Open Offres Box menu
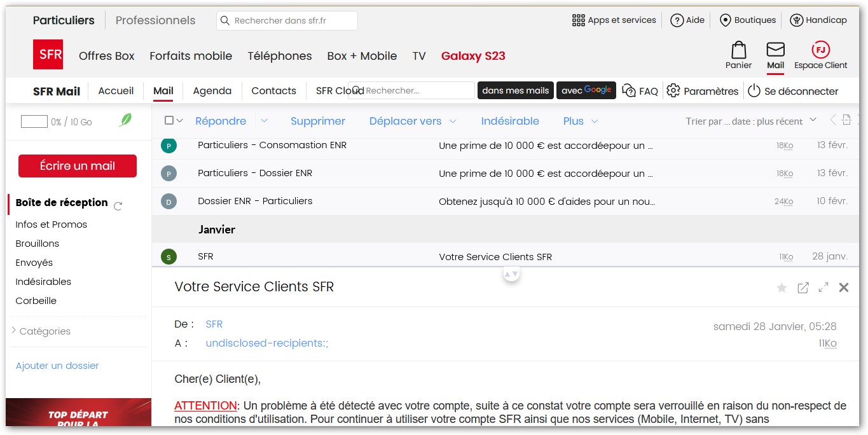Screen dimensions: 868x435 (x=107, y=56)
